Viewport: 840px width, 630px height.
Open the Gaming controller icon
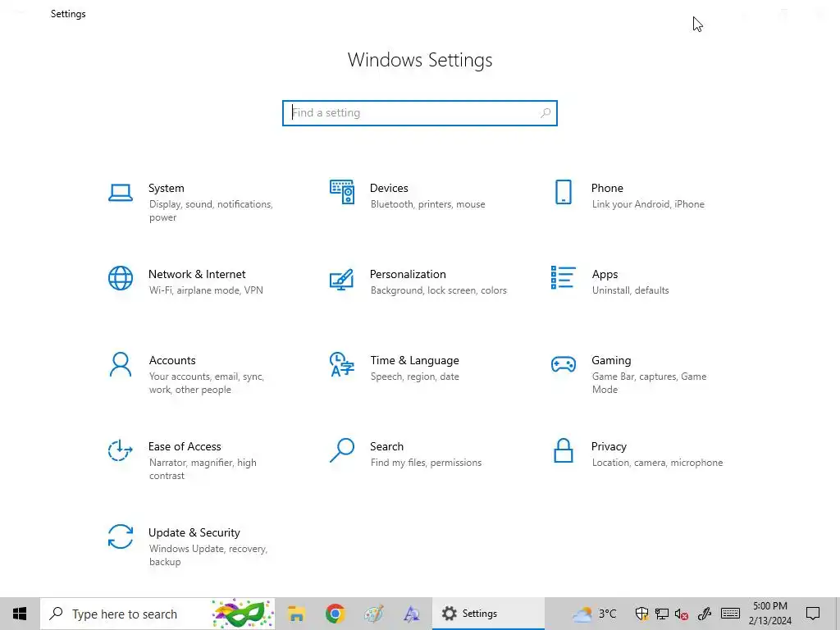tap(563, 364)
